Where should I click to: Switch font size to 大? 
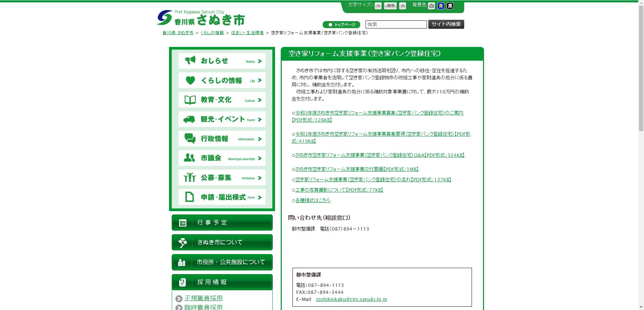[402, 6]
